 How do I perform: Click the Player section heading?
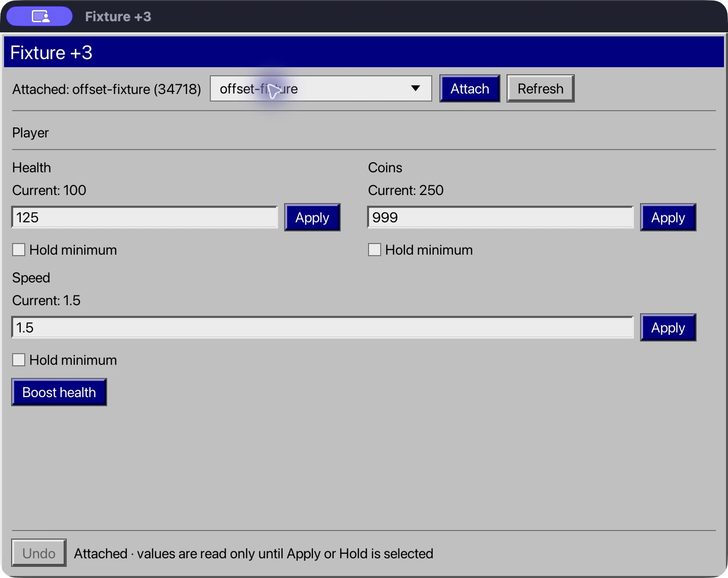[30, 133]
